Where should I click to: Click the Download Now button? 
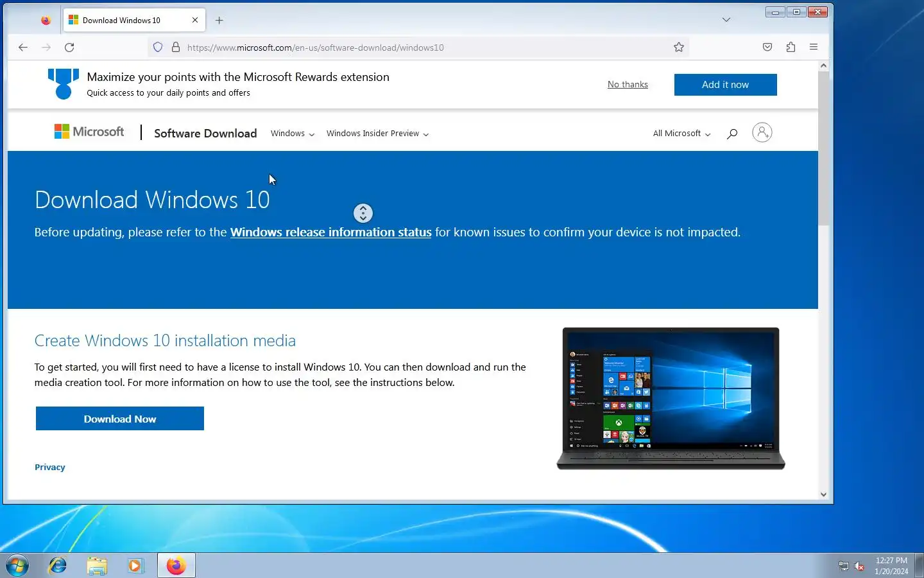tap(120, 419)
